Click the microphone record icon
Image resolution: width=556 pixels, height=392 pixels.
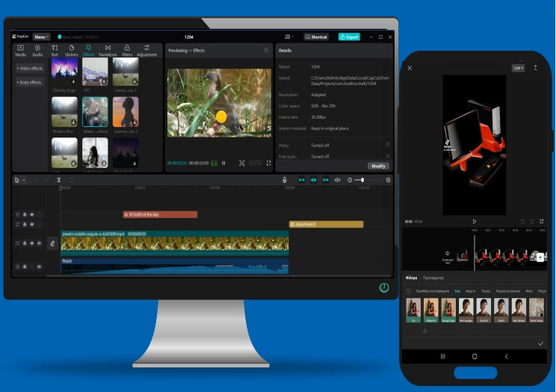[285, 180]
